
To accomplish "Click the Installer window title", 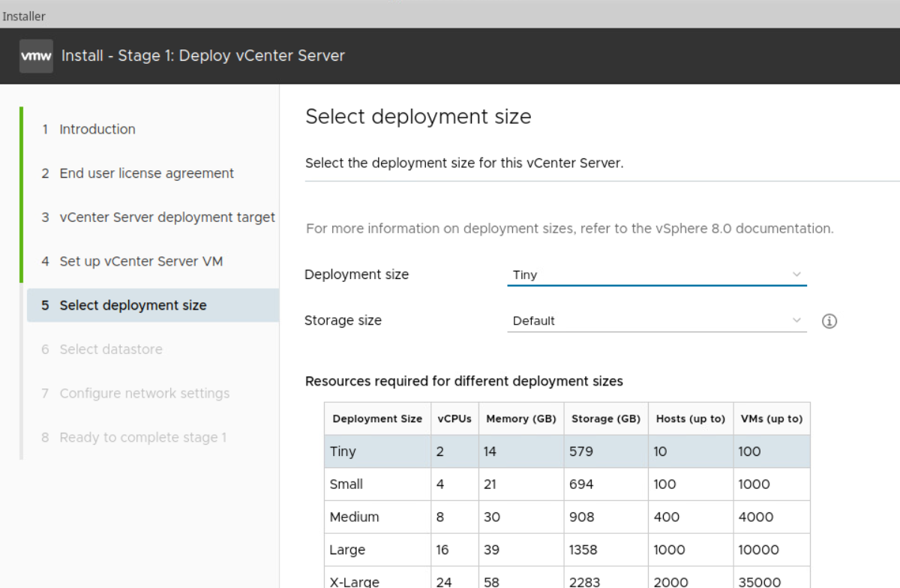I will [x=24, y=15].
